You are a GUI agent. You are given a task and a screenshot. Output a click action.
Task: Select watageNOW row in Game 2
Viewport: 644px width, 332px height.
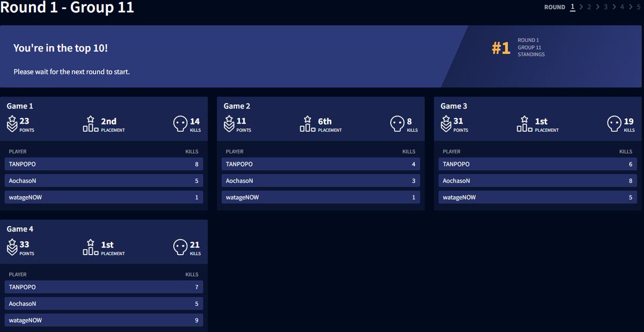click(321, 197)
